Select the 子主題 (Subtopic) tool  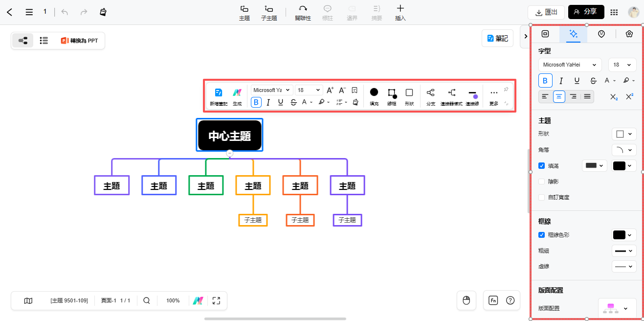pyautogui.click(x=268, y=12)
